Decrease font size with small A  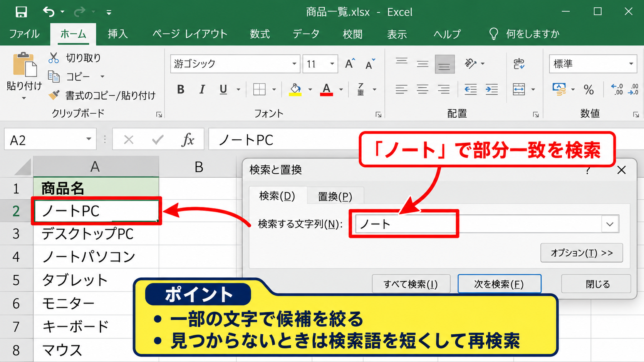(x=370, y=64)
